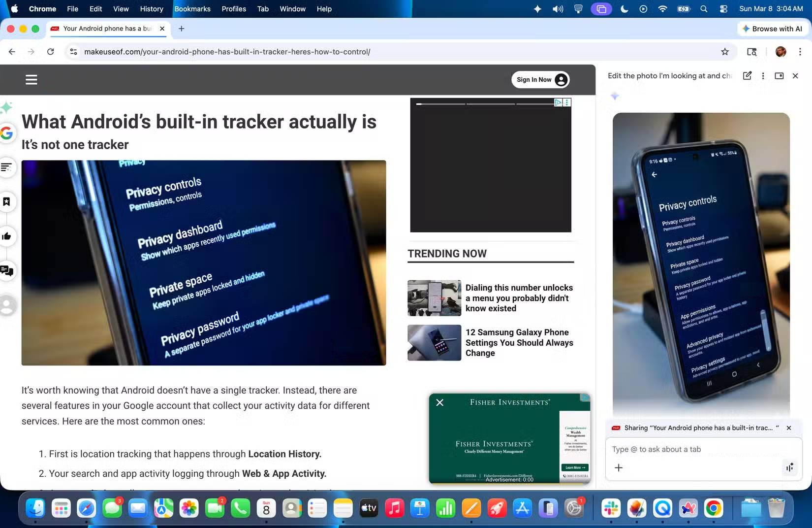Image resolution: width=812 pixels, height=528 pixels.
Task: Click the edit prompt icon in the Gemini panel
Action: coord(747,76)
